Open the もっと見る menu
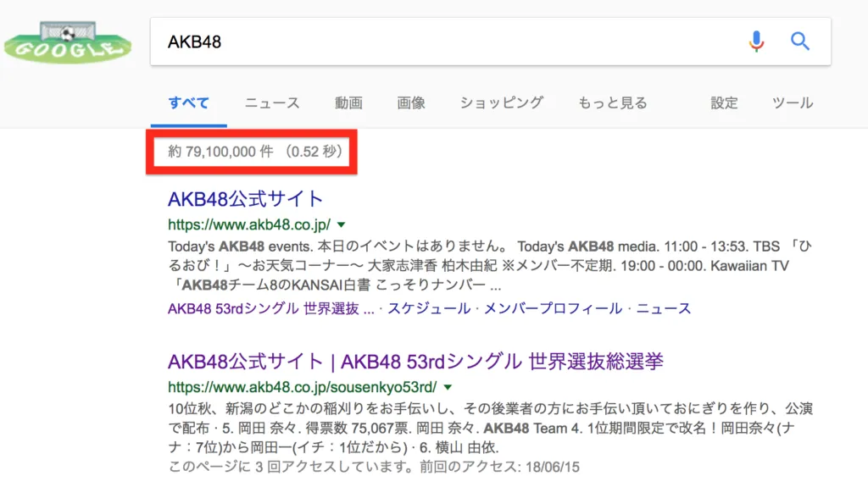The height and width of the screenshot is (487, 868). point(612,103)
